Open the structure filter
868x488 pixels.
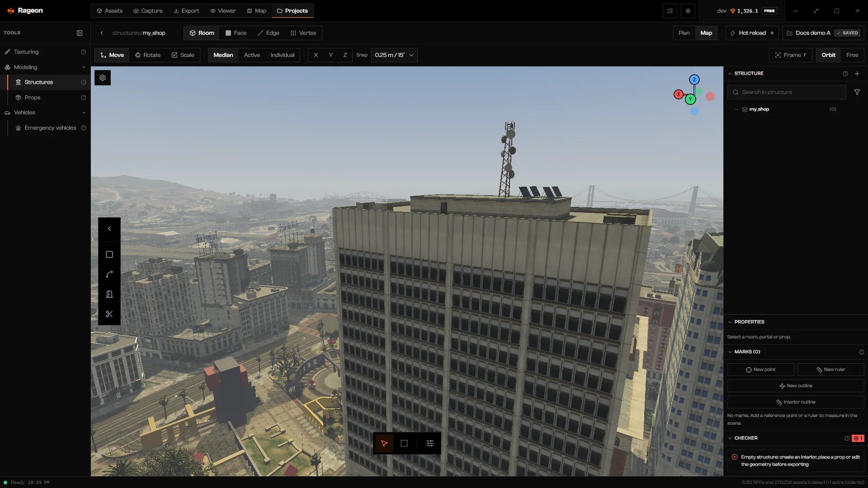pos(857,92)
